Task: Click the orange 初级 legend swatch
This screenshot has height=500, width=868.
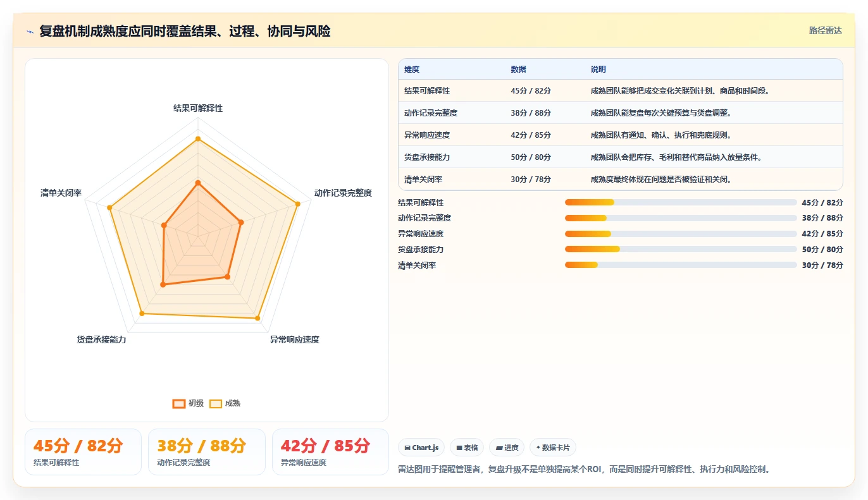Action: coord(179,403)
